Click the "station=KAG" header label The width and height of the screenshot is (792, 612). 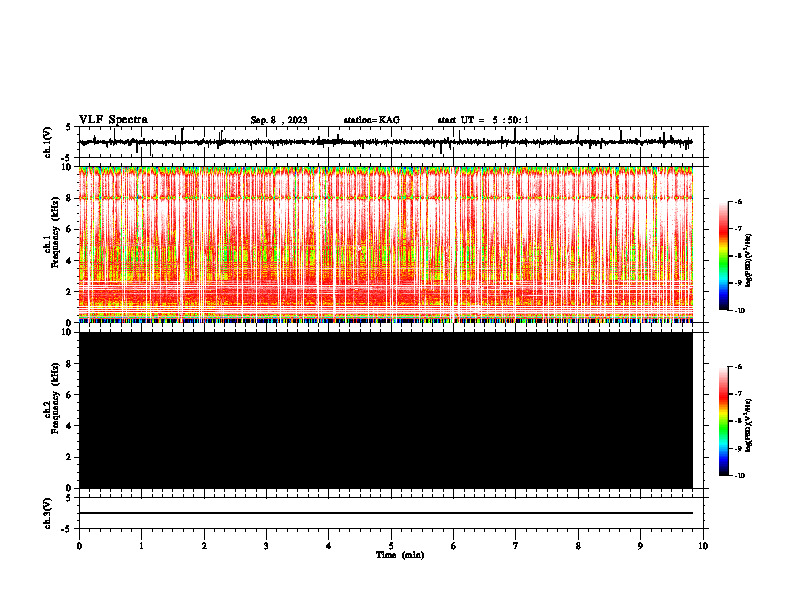tap(371, 120)
